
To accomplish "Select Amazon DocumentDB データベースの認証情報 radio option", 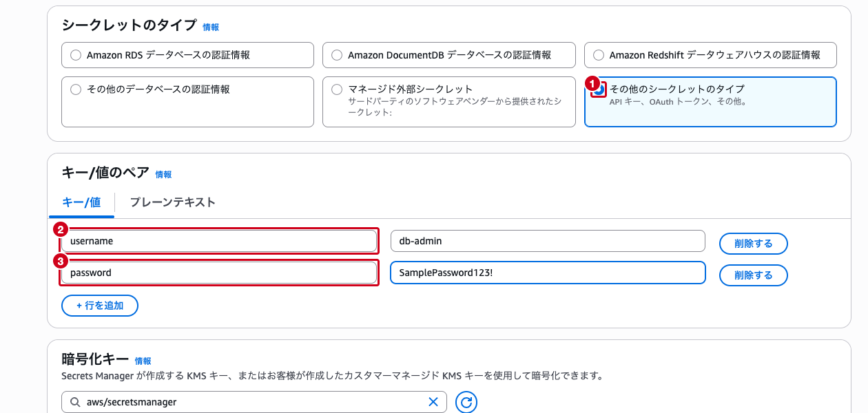I will click(337, 55).
